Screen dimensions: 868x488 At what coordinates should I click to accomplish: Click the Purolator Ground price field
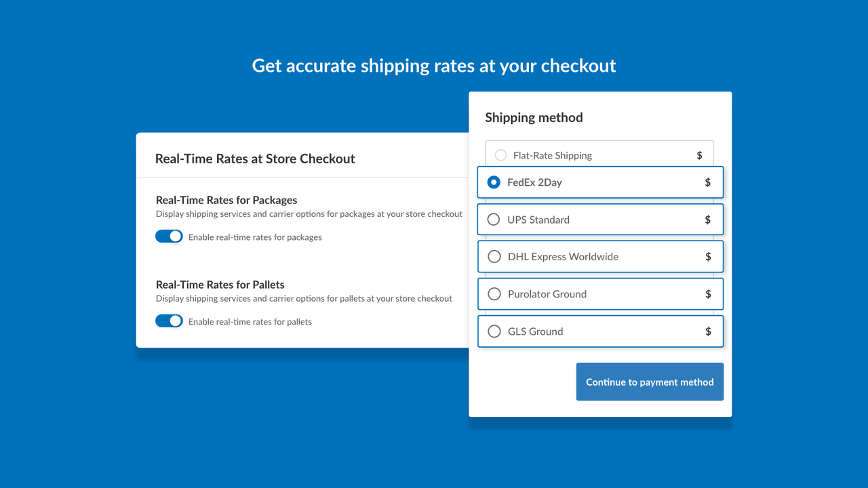click(x=707, y=293)
